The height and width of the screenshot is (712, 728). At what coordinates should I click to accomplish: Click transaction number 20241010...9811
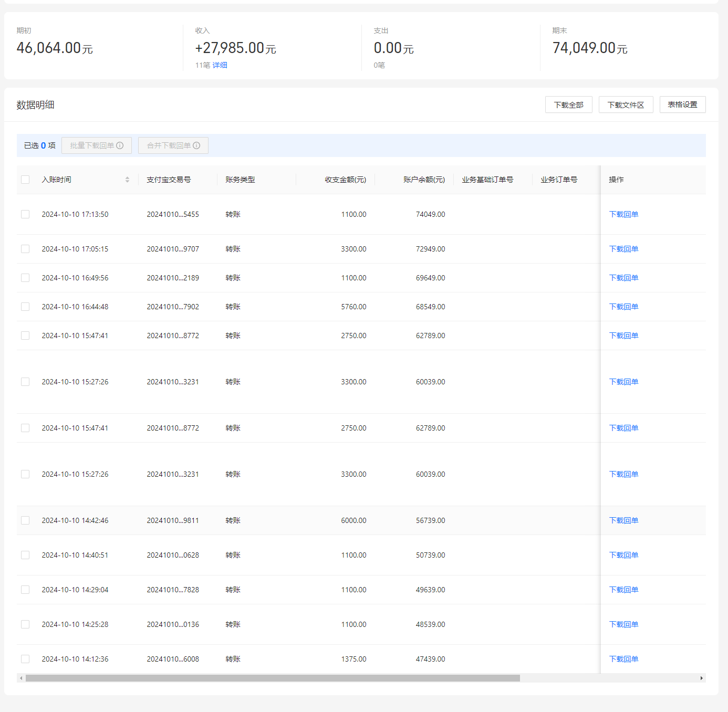(x=173, y=520)
